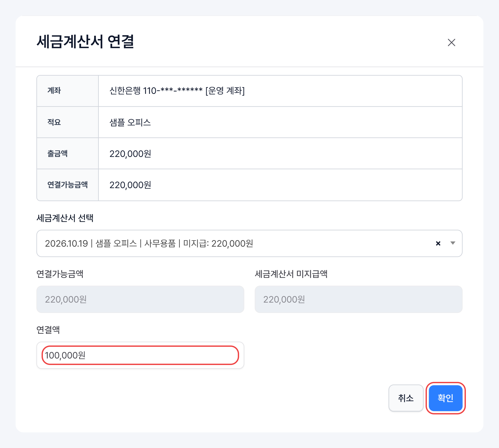Click the dialog title 세금계산서 연결
Screen dimensions: 499x448
click(85, 41)
